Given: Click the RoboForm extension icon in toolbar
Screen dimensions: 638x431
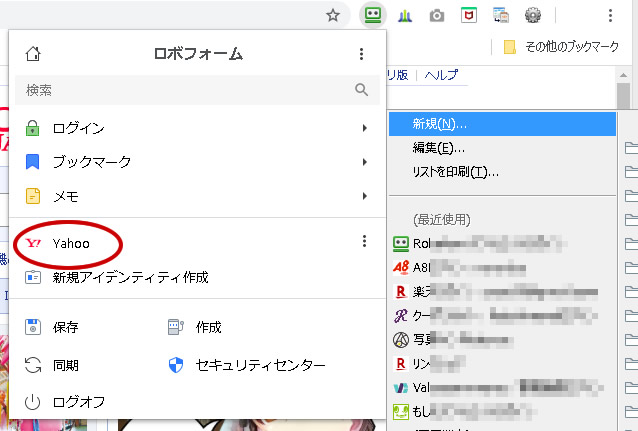Looking at the screenshot, I should point(373,15).
